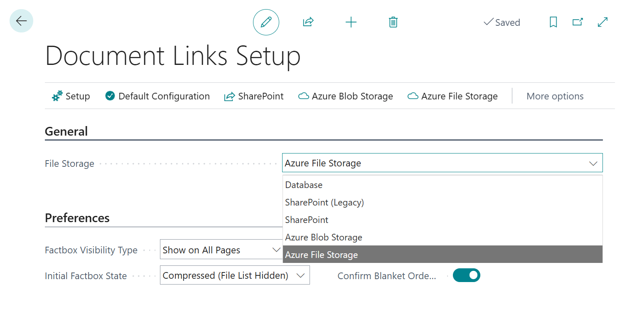Image resolution: width=644 pixels, height=312 pixels.
Task: Click Default Configuration action
Action: (157, 96)
